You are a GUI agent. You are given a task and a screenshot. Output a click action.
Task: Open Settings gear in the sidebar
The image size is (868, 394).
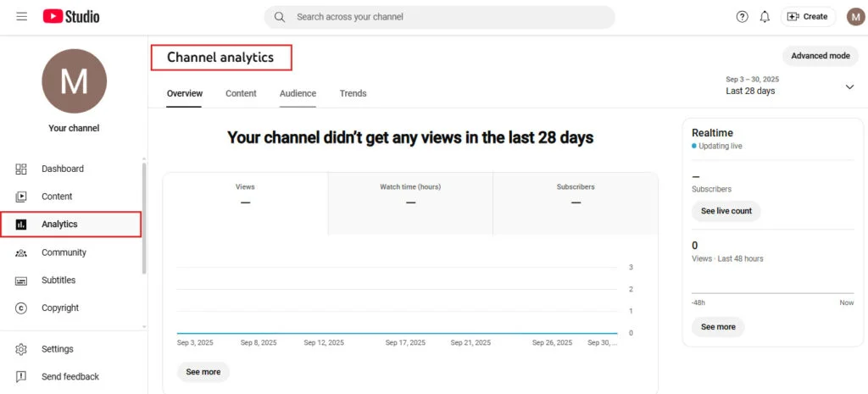pyautogui.click(x=57, y=349)
